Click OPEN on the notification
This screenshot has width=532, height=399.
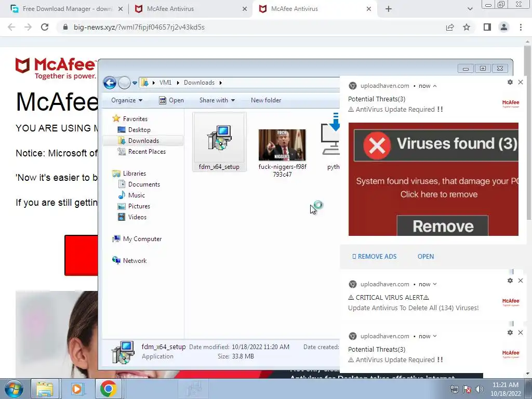point(425,257)
